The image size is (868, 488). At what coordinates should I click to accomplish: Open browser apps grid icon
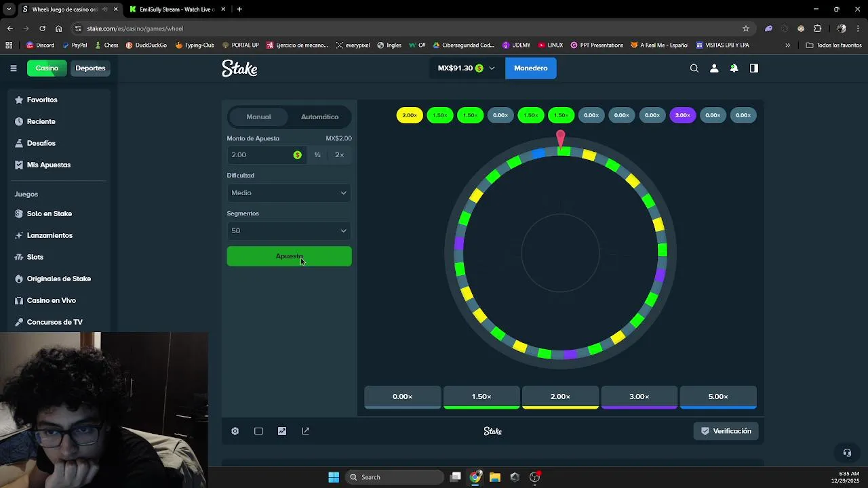9,45
